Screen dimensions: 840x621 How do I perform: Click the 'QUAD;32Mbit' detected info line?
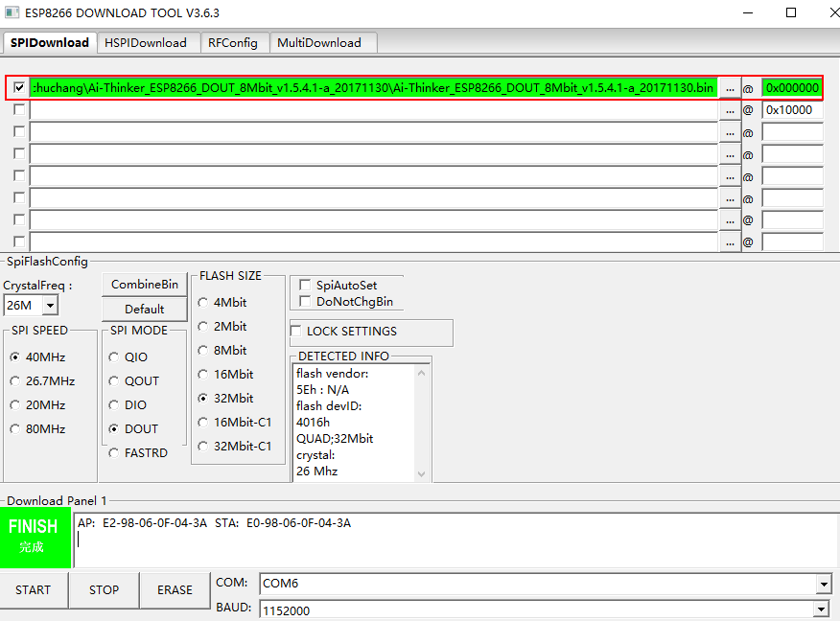click(335, 439)
